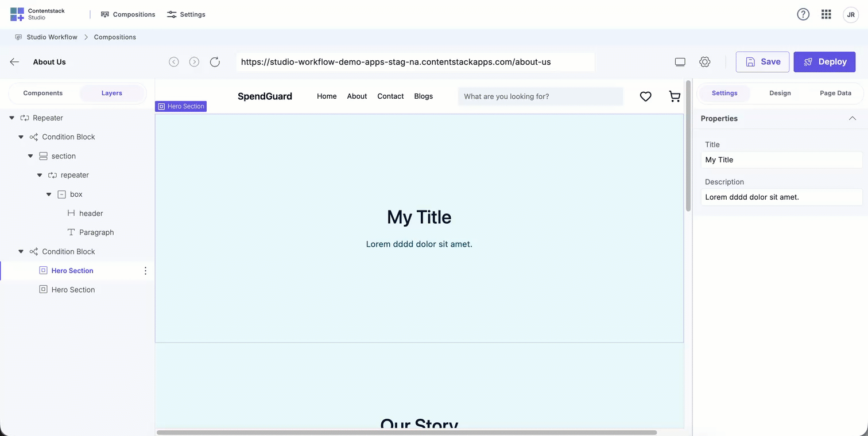Click the Deploy button

[x=824, y=61]
